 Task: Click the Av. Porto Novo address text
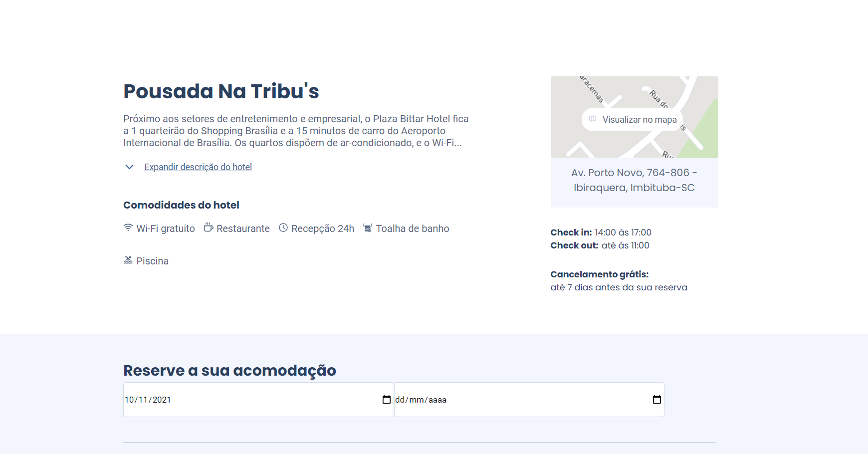634,180
